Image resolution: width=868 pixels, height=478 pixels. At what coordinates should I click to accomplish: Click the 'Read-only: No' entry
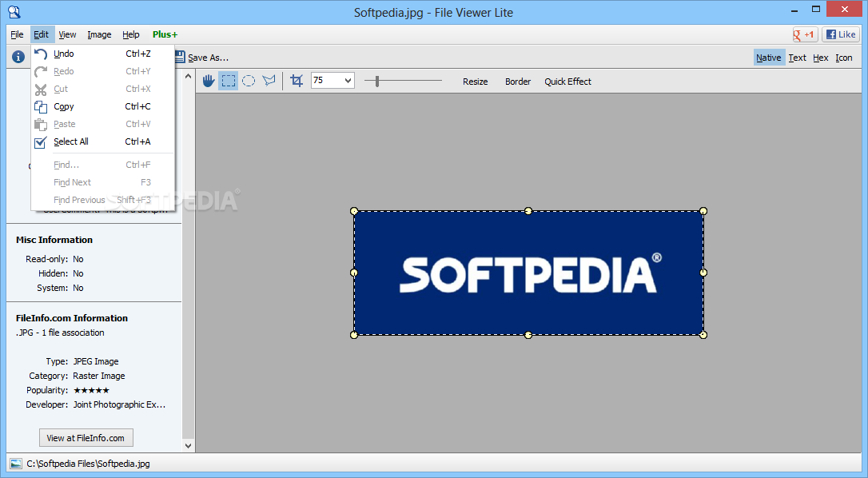[x=54, y=259]
